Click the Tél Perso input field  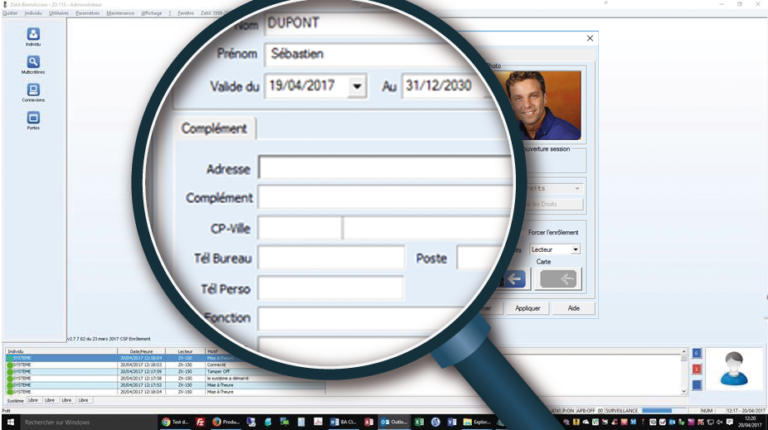pos(331,288)
